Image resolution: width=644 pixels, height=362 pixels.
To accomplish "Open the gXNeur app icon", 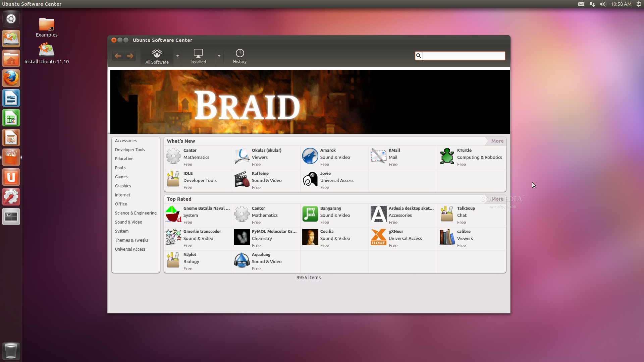I will (x=379, y=237).
